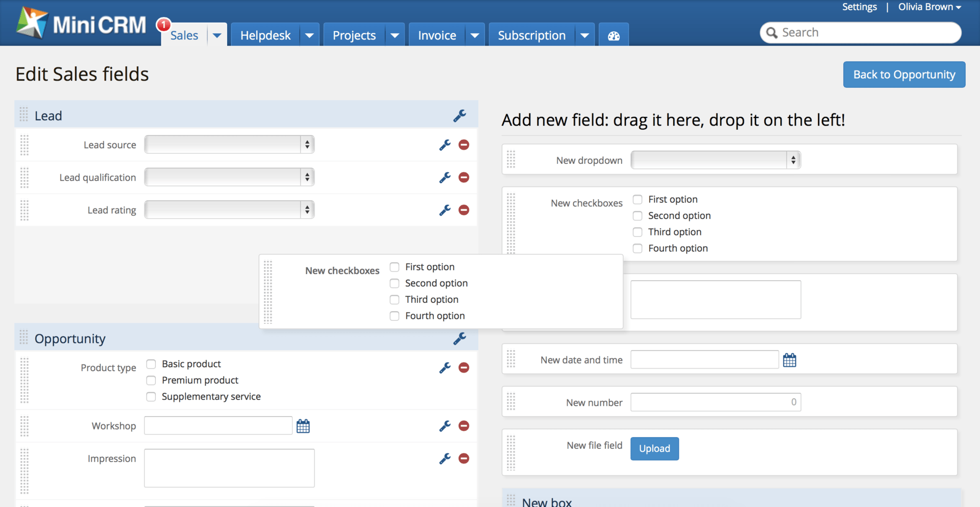
Task: Open the calendar icon for New date and time
Action: point(789,360)
